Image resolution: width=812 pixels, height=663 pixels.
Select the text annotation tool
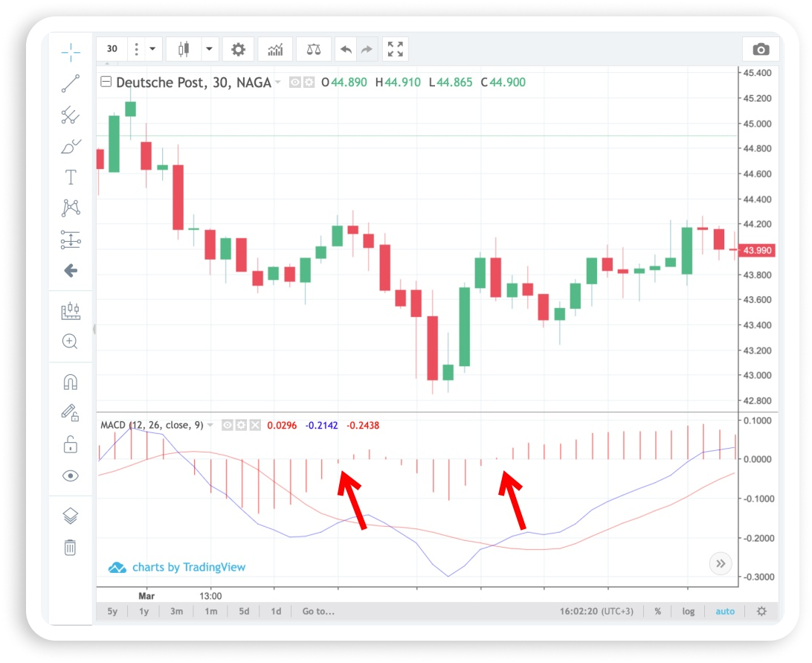point(71,177)
